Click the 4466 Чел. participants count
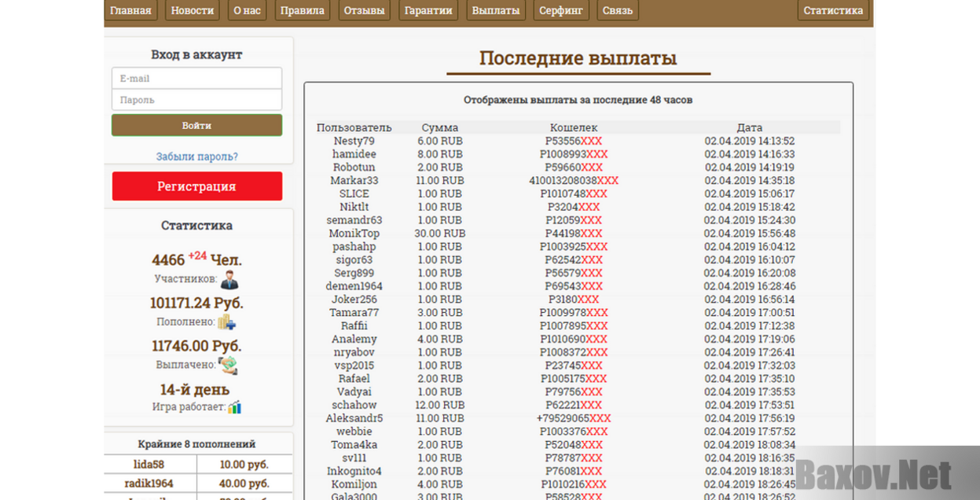 [x=196, y=259]
